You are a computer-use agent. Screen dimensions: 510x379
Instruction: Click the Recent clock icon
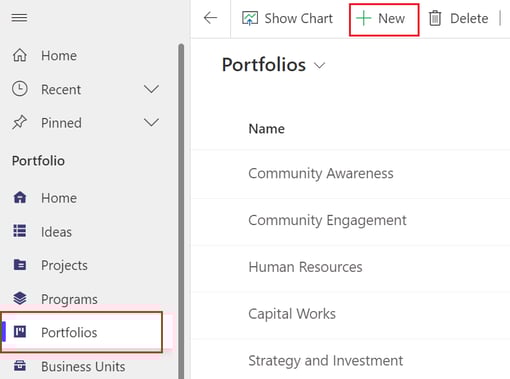click(20, 89)
